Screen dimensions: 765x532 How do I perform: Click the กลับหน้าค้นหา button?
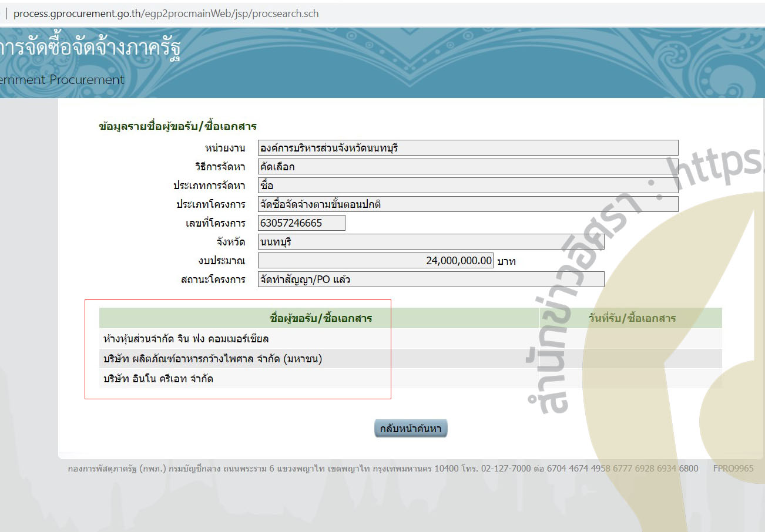coord(411,429)
